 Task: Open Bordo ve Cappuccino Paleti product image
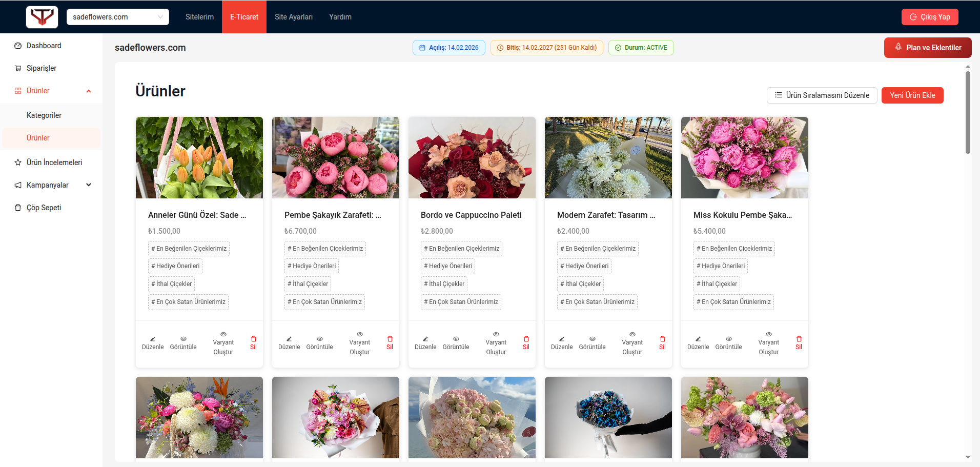[x=472, y=157]
